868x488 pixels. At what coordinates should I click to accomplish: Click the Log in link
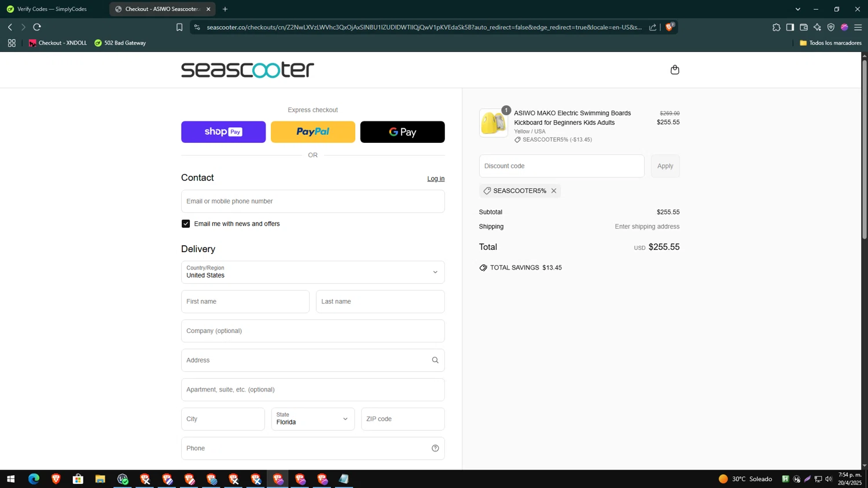436,179
